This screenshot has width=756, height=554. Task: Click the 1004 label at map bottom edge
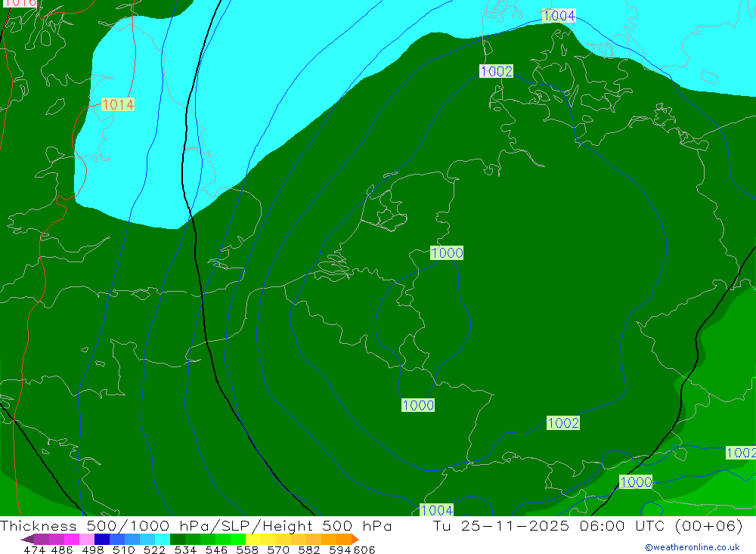436,510
